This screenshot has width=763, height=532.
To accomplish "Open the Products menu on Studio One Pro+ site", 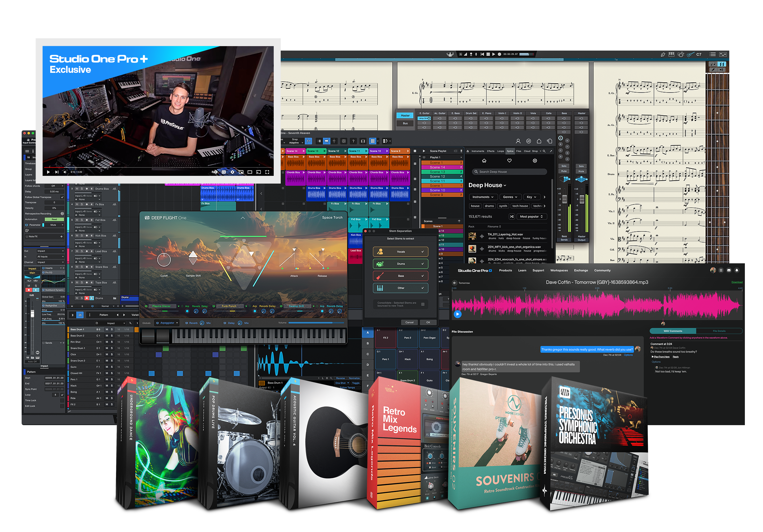I will pyautogui.click(x=505, y=271).
